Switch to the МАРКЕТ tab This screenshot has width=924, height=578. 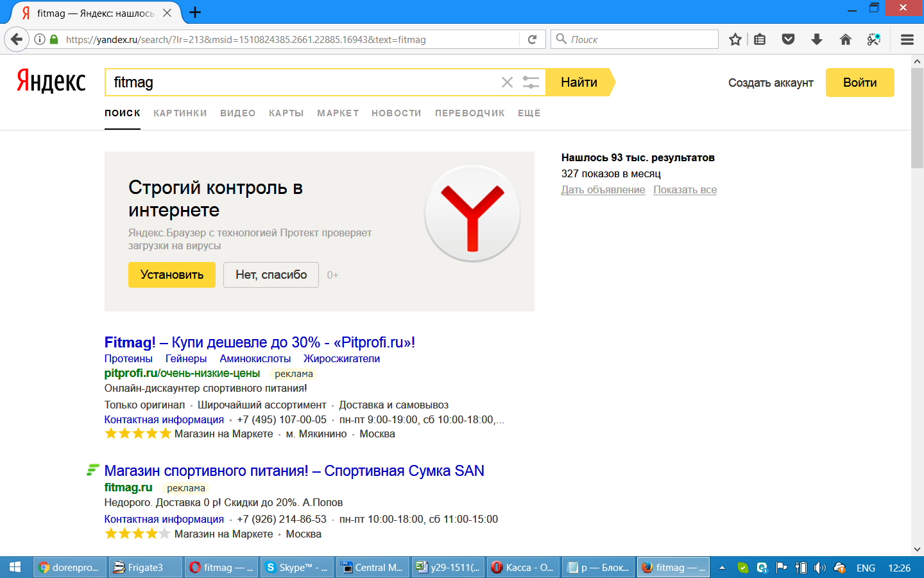pyautogui.click(x=338, y=113)
